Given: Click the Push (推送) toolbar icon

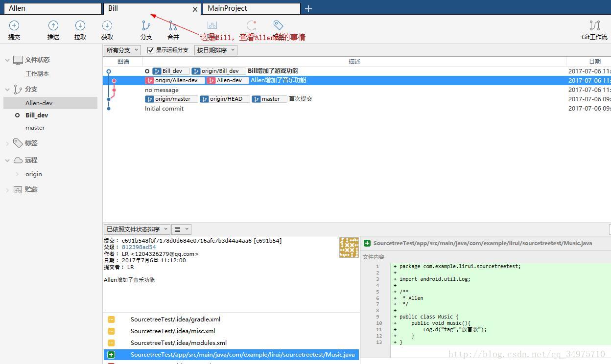Looking at the screenshot, I should (53, 25).
